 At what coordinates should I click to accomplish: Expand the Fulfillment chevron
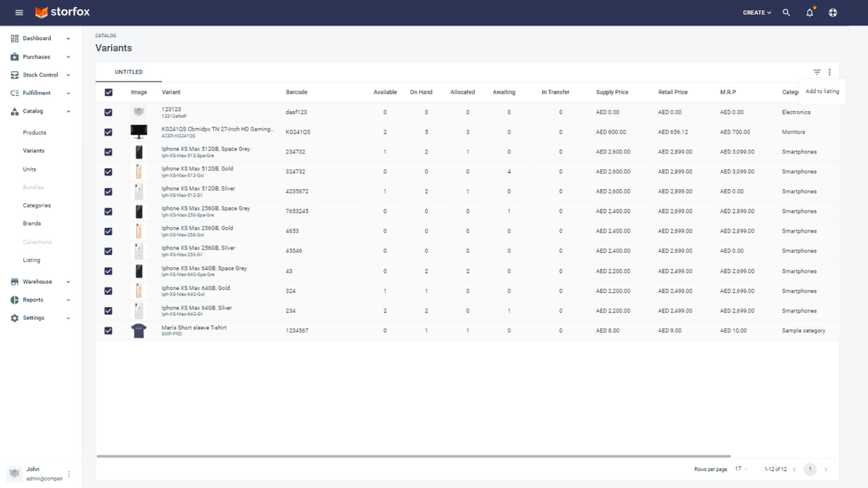point(68,93)
